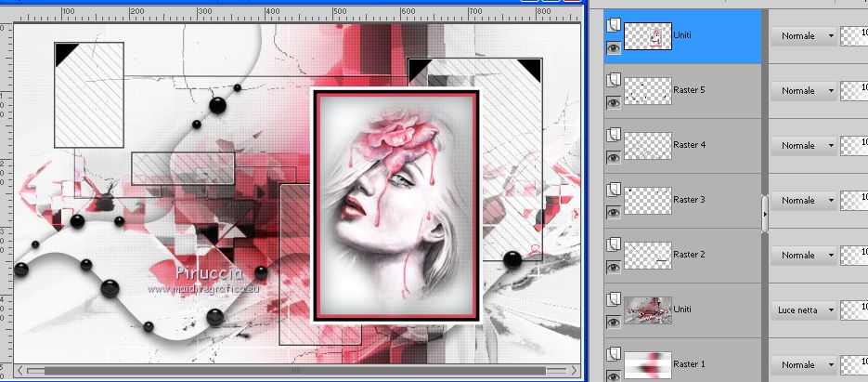This screenshot has height=382, width=868.
Task: Click the image window's left scroll arrow
Action: click(20, 370)
